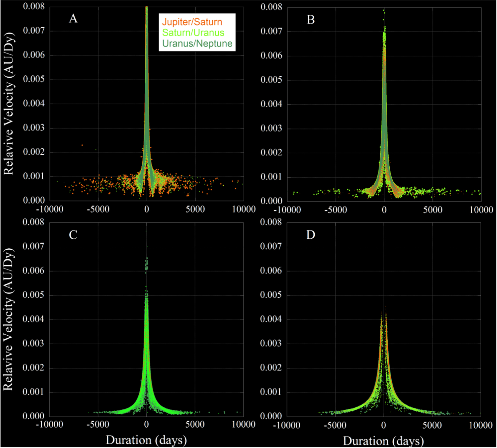
Task: Click the panel D label
Action: [311, 235]
